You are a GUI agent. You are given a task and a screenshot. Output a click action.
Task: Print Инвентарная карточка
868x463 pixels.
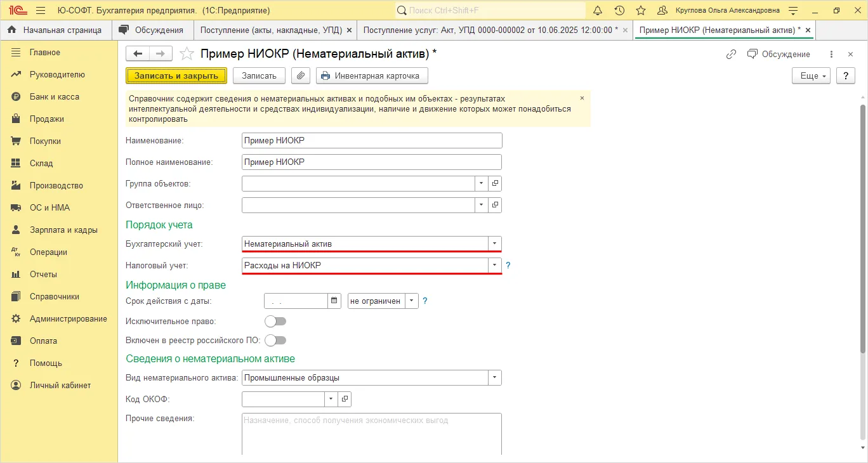372,75
